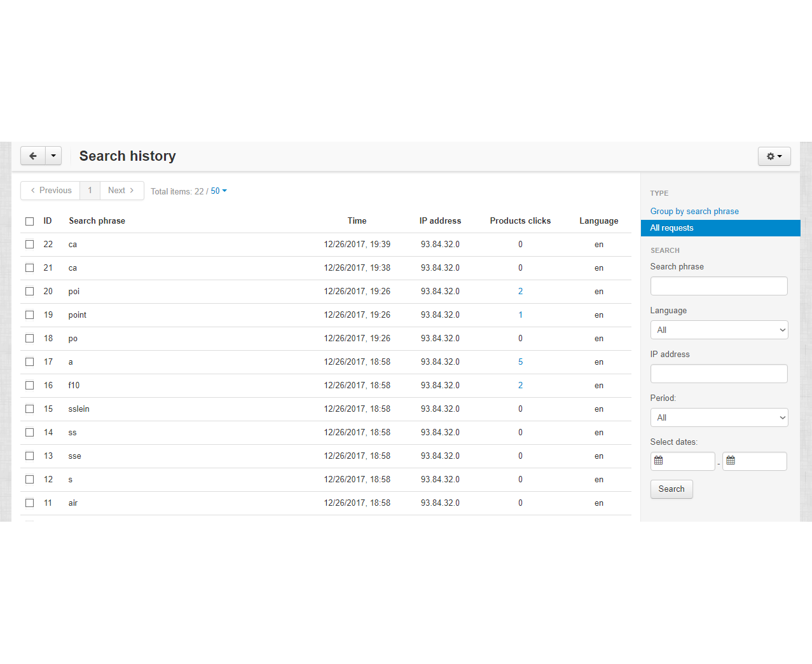
Task: Tick the select-all checkbox in table header
Action: pos(30,221)
